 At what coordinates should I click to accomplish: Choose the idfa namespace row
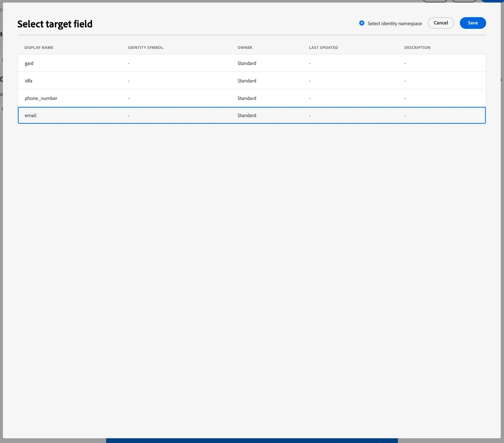pyautogui.click(x=252, y=81)
